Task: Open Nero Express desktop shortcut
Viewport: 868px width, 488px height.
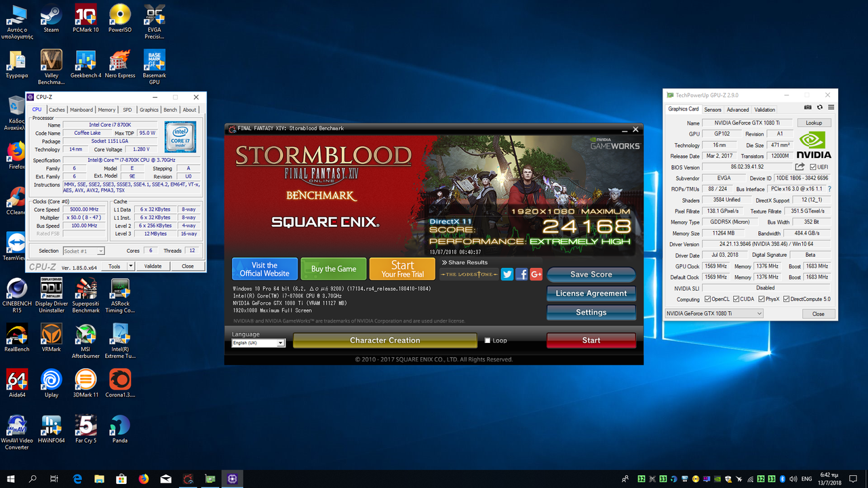Action: tap(120, 64)
